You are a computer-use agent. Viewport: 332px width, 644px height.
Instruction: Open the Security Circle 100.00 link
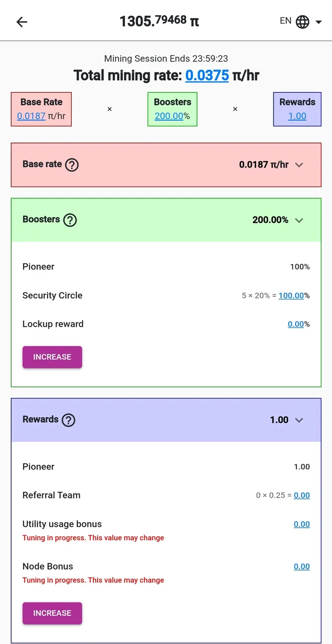291,295
